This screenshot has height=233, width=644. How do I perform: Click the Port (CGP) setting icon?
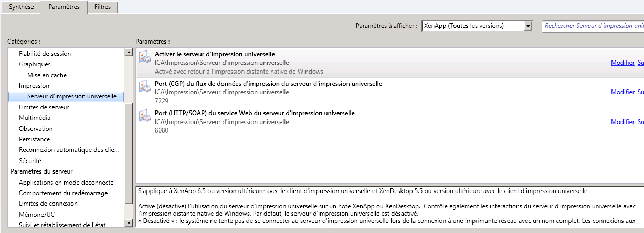tap(145, 87)
